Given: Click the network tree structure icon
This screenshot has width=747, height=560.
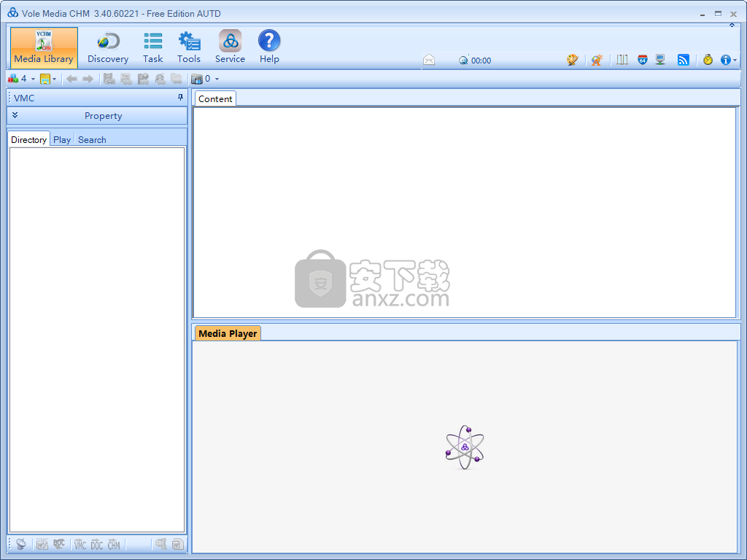Looking at the screenshot, I should (x=161, y=544).
